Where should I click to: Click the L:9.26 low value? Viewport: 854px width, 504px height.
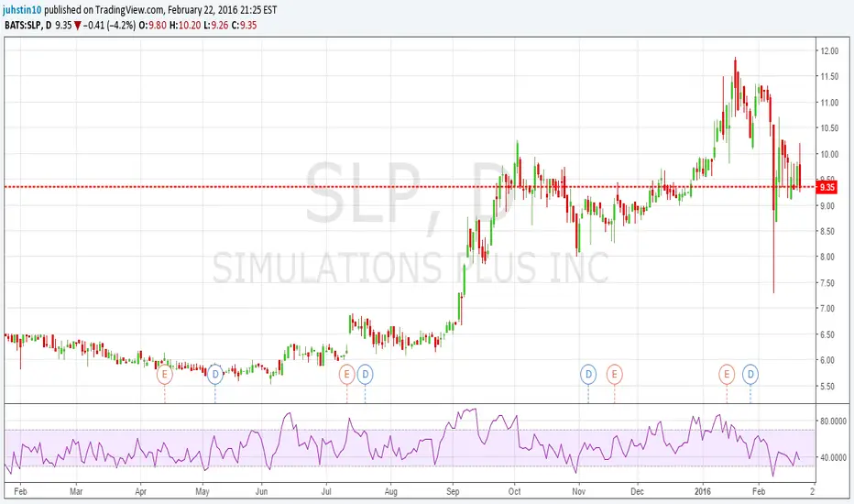coord(215,25)
